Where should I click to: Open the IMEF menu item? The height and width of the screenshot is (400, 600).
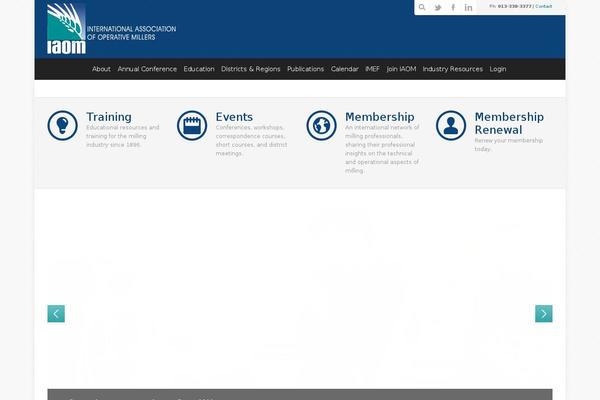click(372, 69)
